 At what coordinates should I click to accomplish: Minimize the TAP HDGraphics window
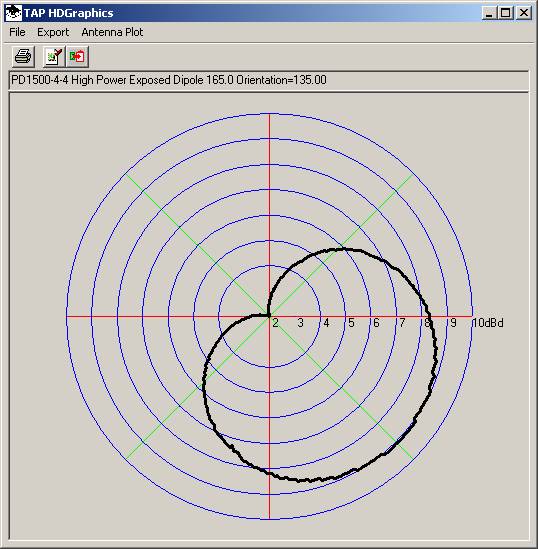tap(489, 13)
